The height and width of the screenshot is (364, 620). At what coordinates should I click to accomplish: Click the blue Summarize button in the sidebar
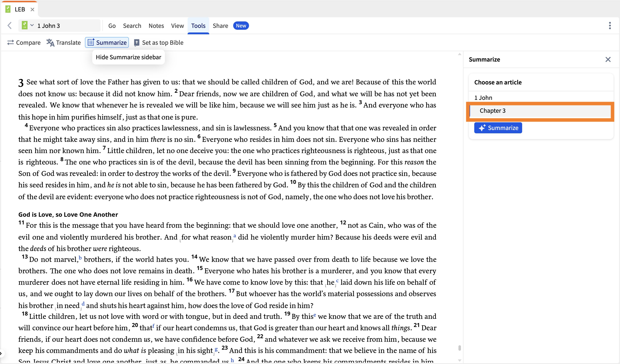[498, 128]
